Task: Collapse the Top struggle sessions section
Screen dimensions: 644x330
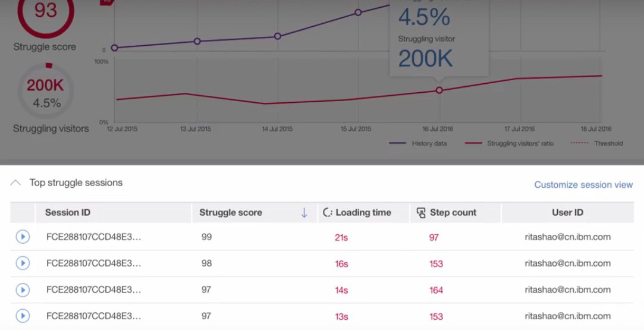Action: pyautogui.click(x=15, y=183)
